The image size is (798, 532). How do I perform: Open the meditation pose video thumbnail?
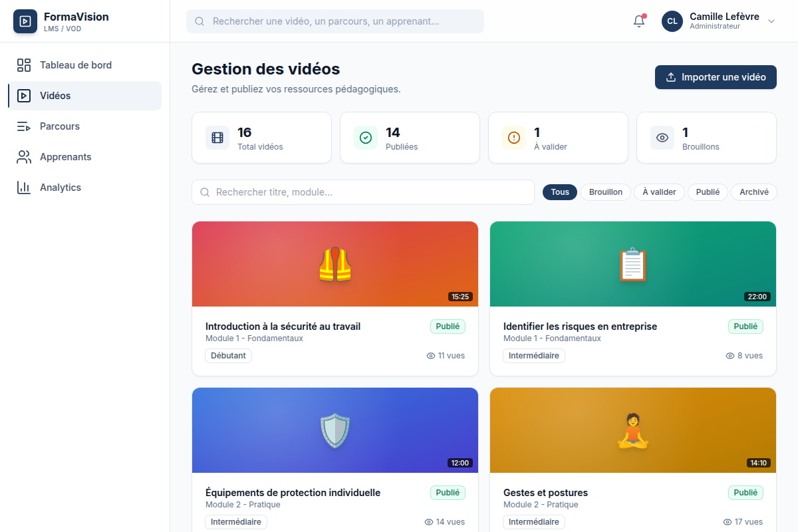633,430
